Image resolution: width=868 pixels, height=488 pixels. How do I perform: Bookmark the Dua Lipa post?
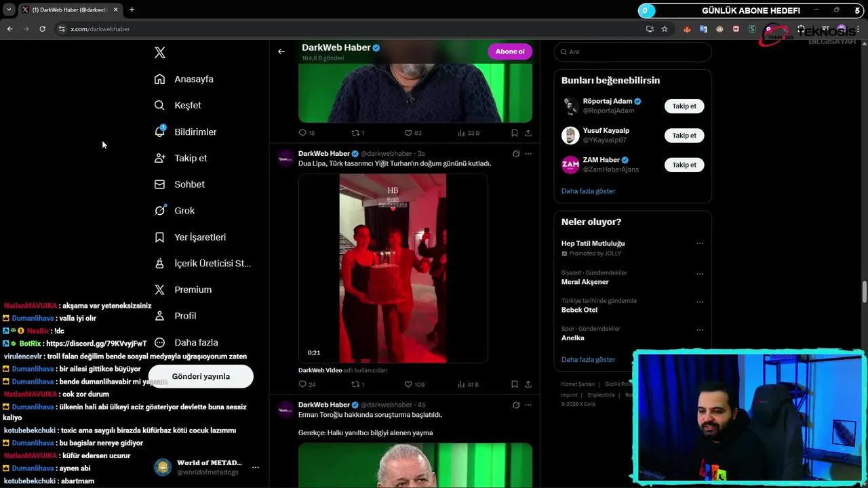[515, 384]
